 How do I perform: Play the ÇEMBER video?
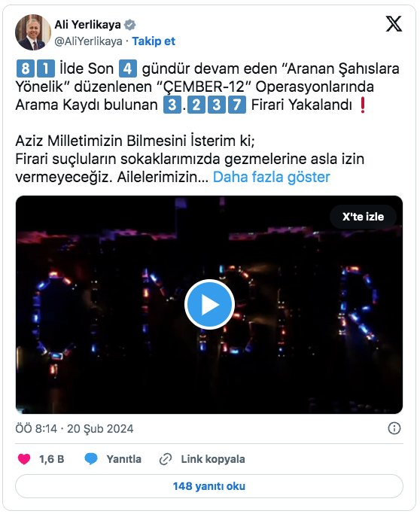pyautogui.click(x=209, y=305)
